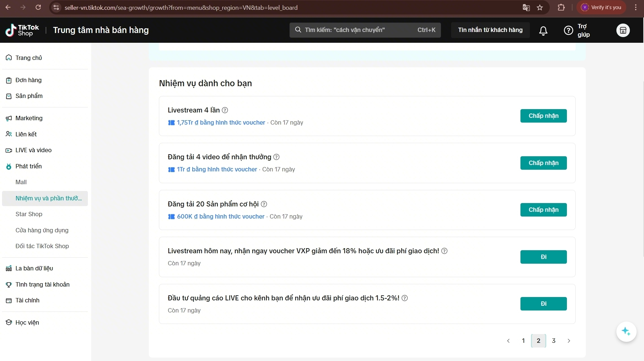The width and height of the screenshot is (644, 361).
Task: Go to previous page of tasks
Action: click(508, 341)
